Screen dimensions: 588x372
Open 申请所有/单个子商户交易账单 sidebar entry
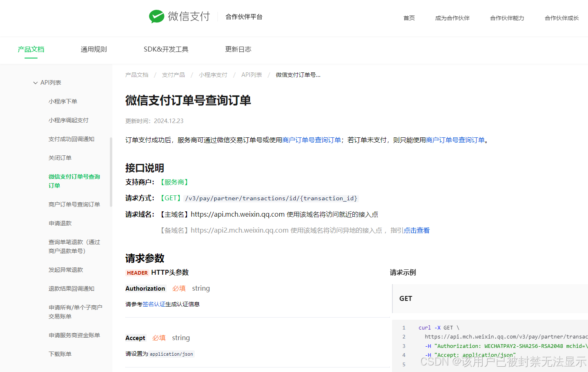pyautogui.click(x=76, y=312)
